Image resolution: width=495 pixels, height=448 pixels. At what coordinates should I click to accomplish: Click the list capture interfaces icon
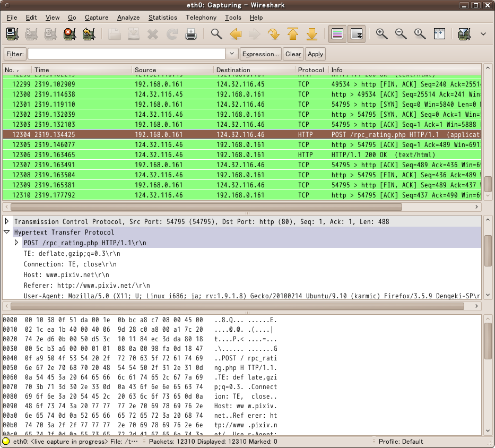coord(12,35)
